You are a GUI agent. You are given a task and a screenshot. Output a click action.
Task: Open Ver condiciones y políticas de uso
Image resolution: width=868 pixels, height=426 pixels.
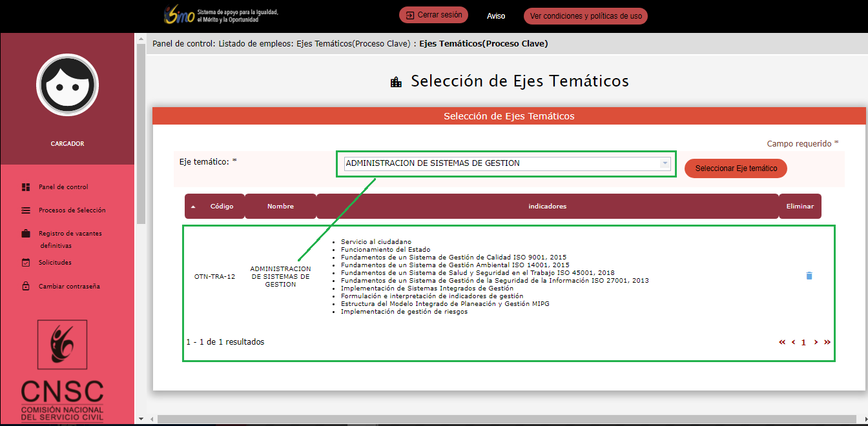[585, 16]
